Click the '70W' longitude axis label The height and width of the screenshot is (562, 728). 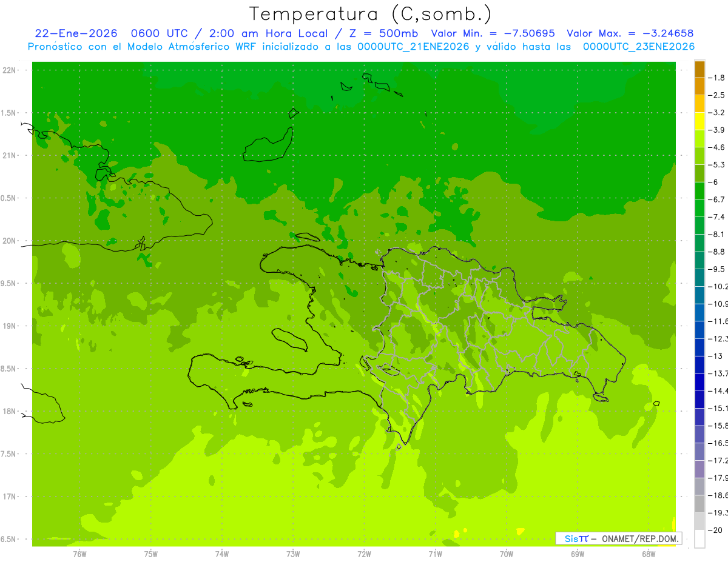point(507,554)
